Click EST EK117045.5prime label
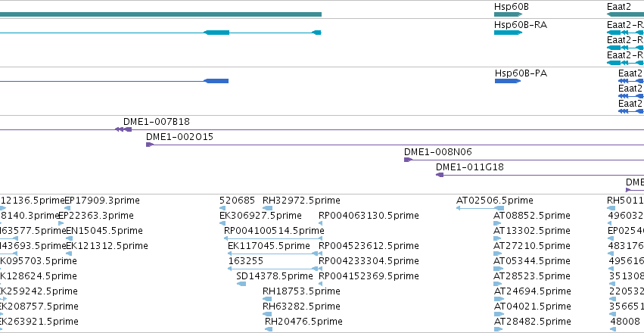The height and width of the screenshot is (333, 644). tap(269, 247)
